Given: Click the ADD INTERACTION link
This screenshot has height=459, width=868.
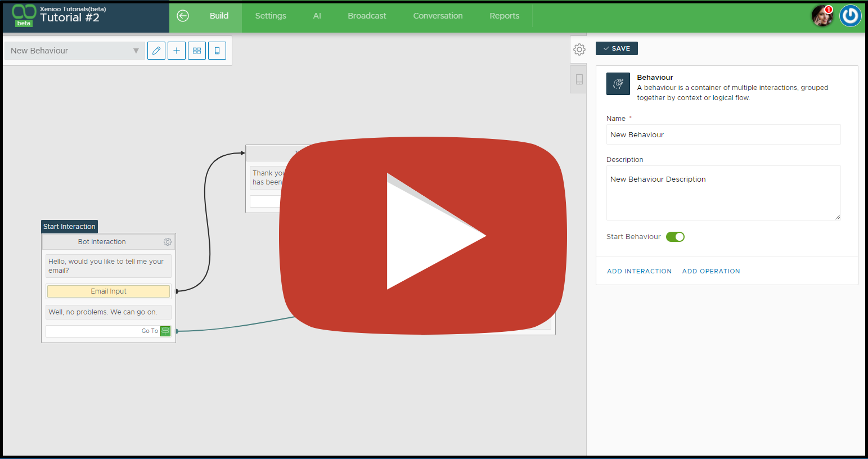Looking at the screenshot, I should click(640, 271).
